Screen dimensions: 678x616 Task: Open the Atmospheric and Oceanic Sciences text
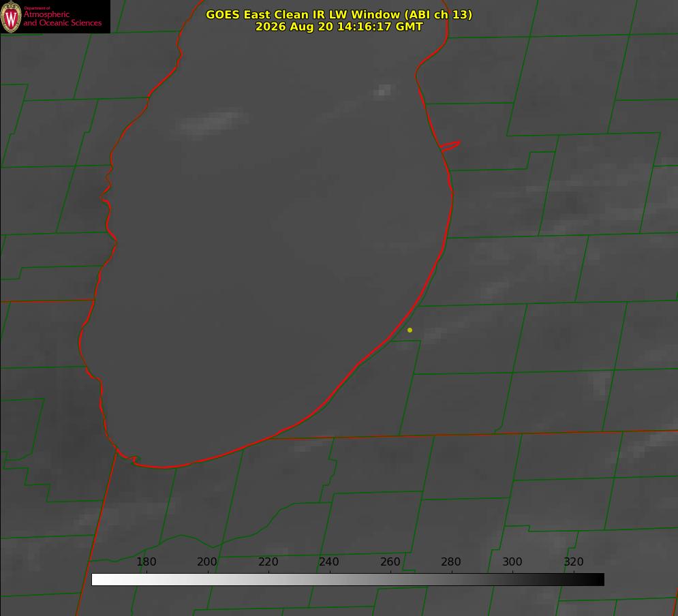tap(62, 18)
